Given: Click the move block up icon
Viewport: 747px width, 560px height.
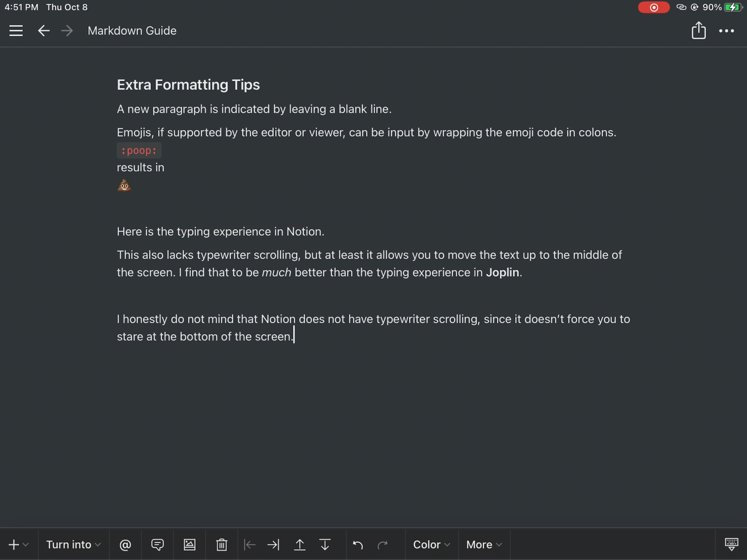Looking at the screenshot, I should click(299, 545).
